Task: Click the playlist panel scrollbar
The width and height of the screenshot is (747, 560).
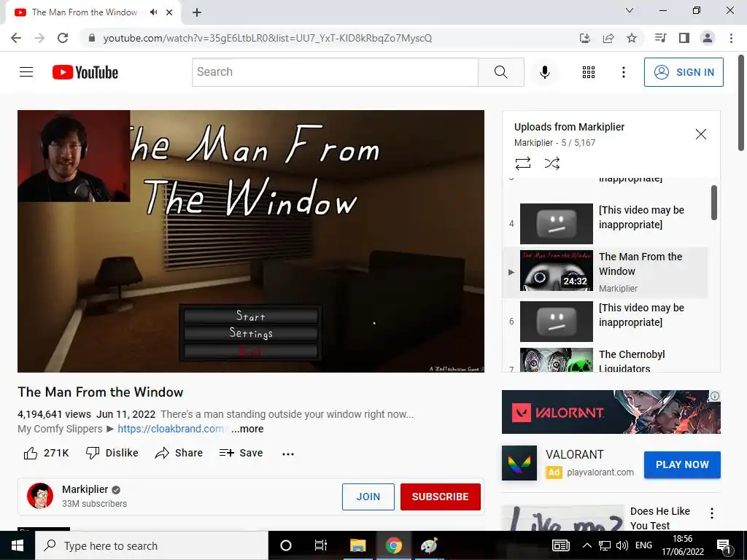Action: click(713, 203)
